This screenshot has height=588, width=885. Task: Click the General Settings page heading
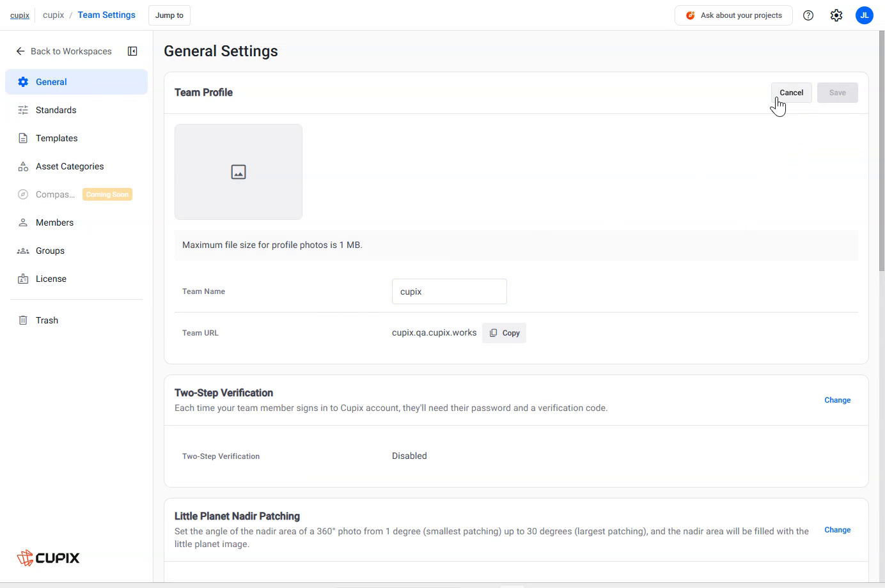pyautogui.click(x=221, y=51)
